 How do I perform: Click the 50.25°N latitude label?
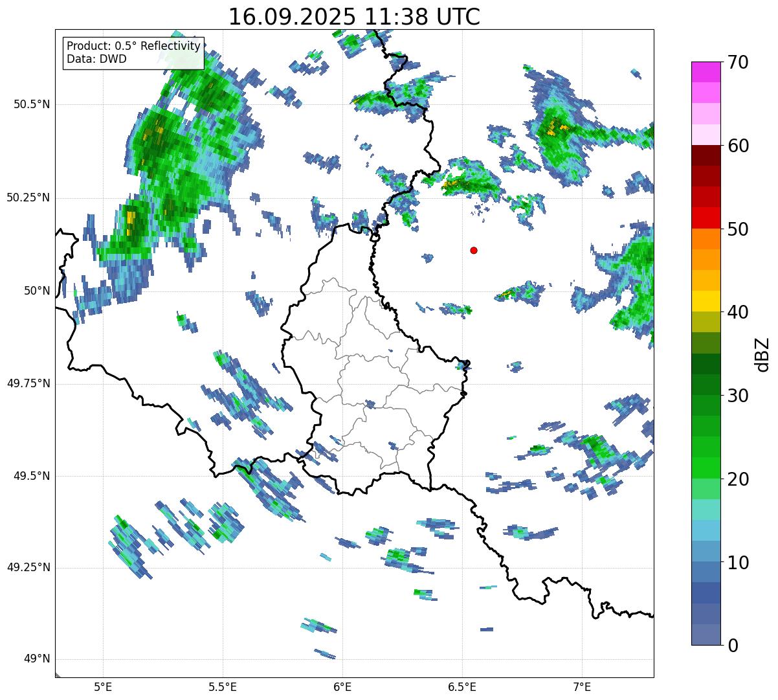point(28,198)
